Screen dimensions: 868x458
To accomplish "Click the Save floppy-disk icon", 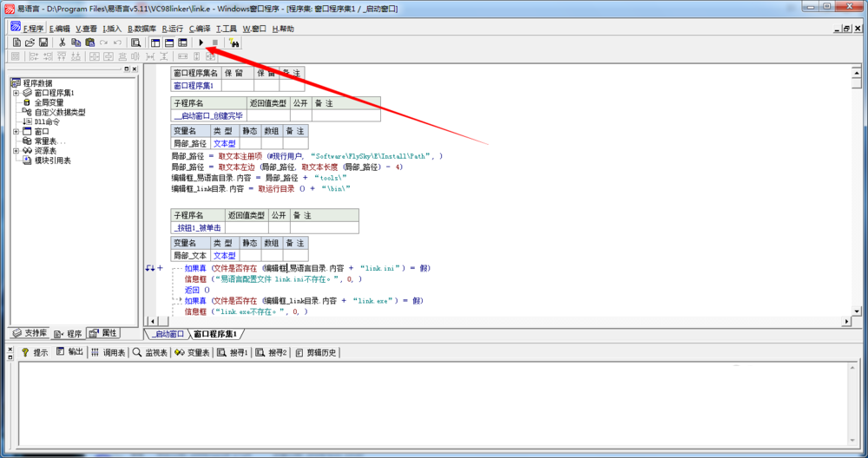I will 43,43.
